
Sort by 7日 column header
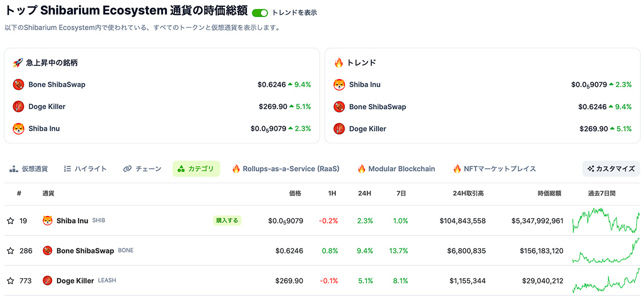(x=401, y=194)
